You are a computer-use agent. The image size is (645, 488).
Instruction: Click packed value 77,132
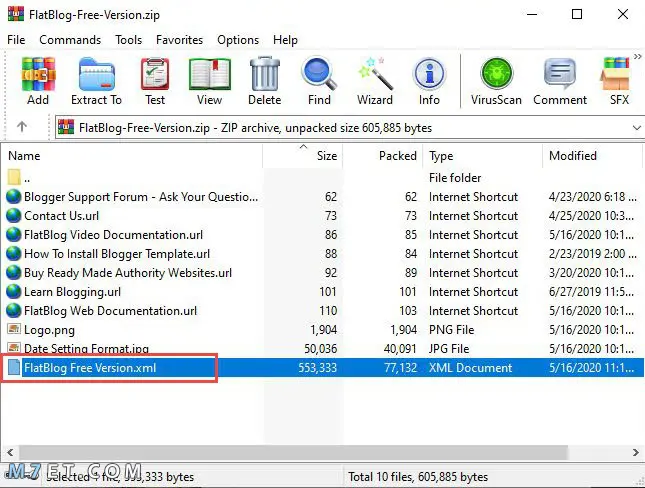pyautogui.click(x=400, y=367)
